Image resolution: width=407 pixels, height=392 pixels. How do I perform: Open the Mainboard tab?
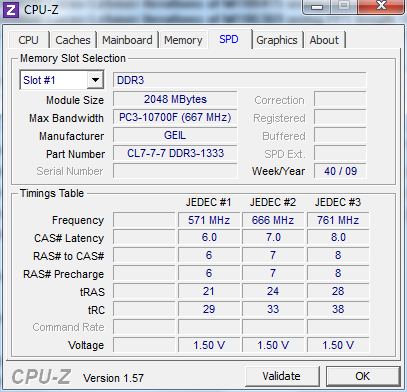click(127, 40)
